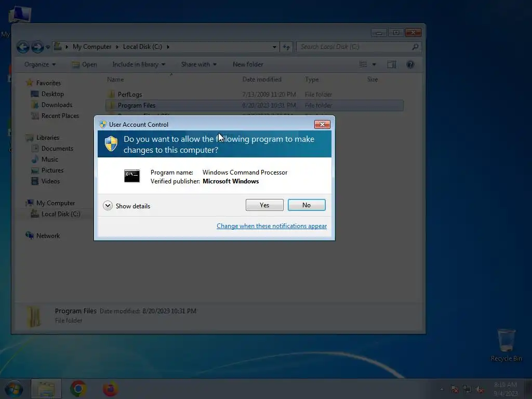Select the Program Files folder row
Image resolution: width=532 pixels, height=399 pixels.
pos(255,105)
